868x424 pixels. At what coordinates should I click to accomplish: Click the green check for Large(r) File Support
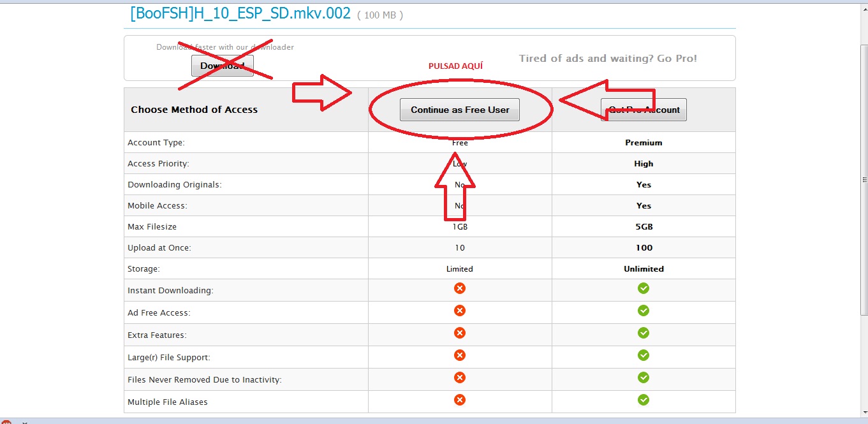[643, 355]
